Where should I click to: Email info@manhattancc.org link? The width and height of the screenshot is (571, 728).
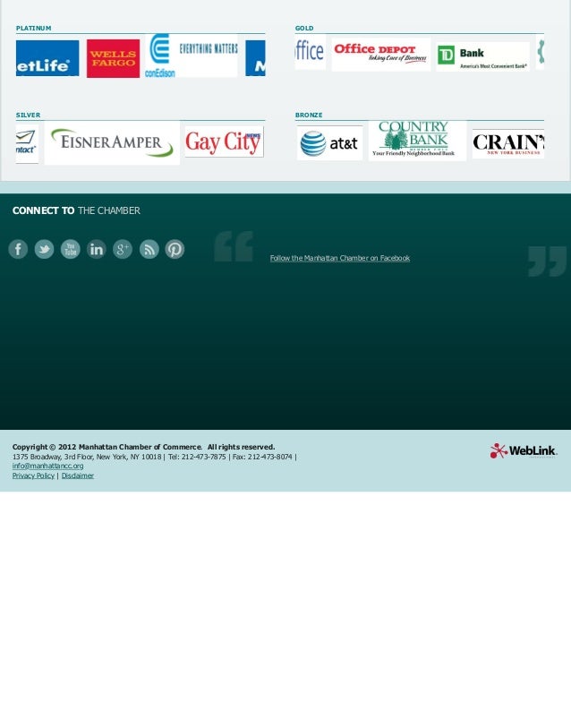[47, 466]
